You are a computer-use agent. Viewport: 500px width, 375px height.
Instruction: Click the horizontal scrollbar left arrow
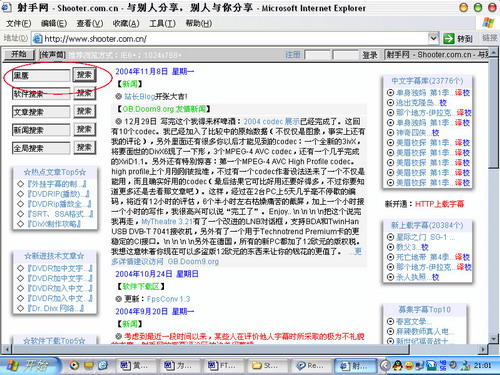(6, 349)
